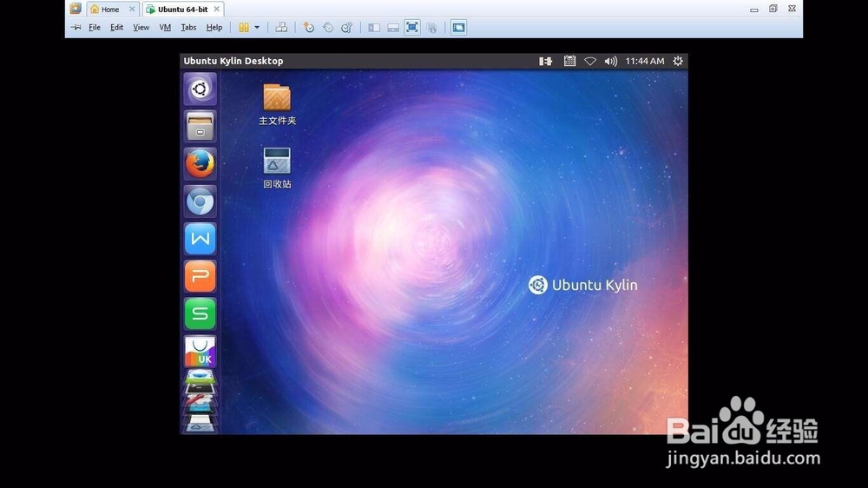Open WPS Writer from the launcher
Screen dimensions: 868x488
pyautogui.click(x=200, y=239)
